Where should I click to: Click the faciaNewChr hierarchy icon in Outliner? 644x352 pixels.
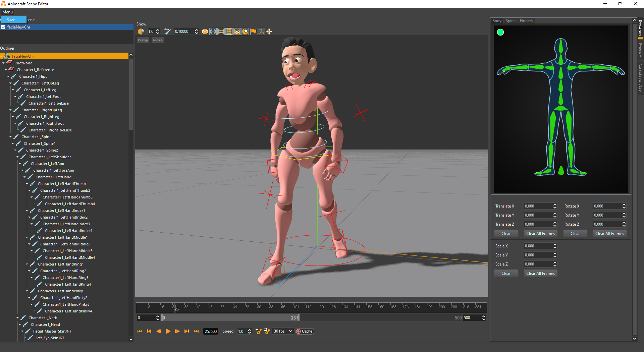coord(7,56)
